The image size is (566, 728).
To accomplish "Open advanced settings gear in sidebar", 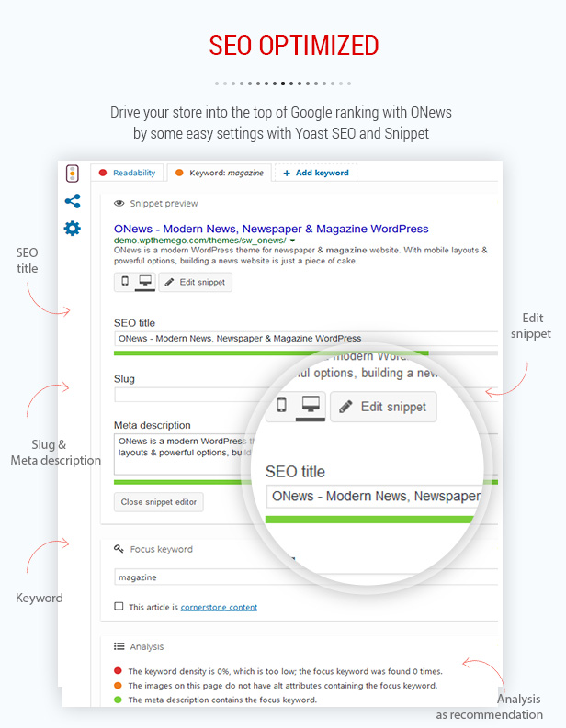I will pyautogui.click(x=73, y=229).
